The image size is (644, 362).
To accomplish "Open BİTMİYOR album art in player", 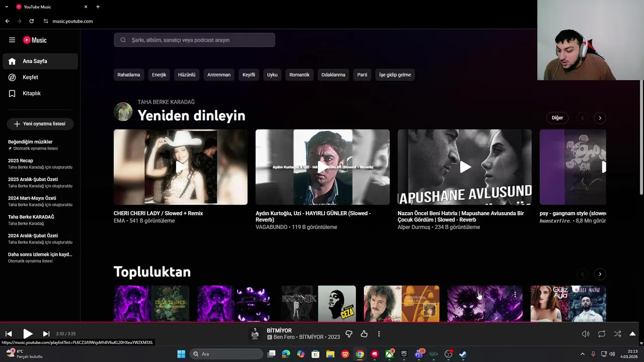I will coord(255,334).
